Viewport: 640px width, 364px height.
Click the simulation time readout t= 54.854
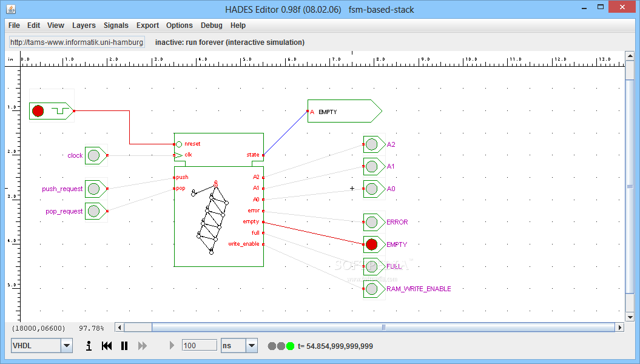(x=335, y=346)
